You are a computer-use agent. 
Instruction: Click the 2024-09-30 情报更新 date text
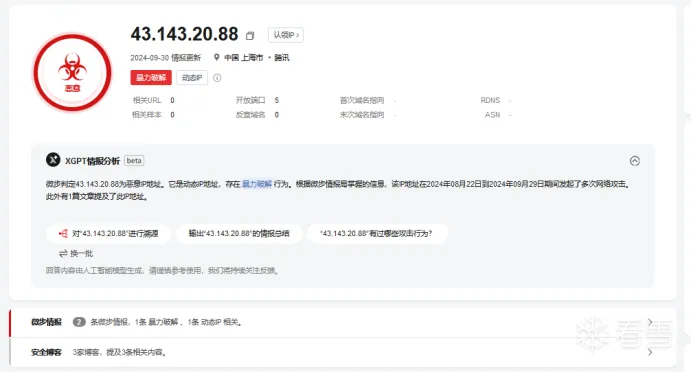165,58
